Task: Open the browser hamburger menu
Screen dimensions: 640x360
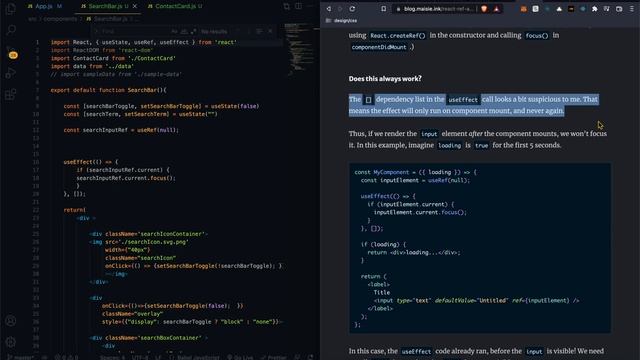Action: pyautogui.click(x=631, y=9)
